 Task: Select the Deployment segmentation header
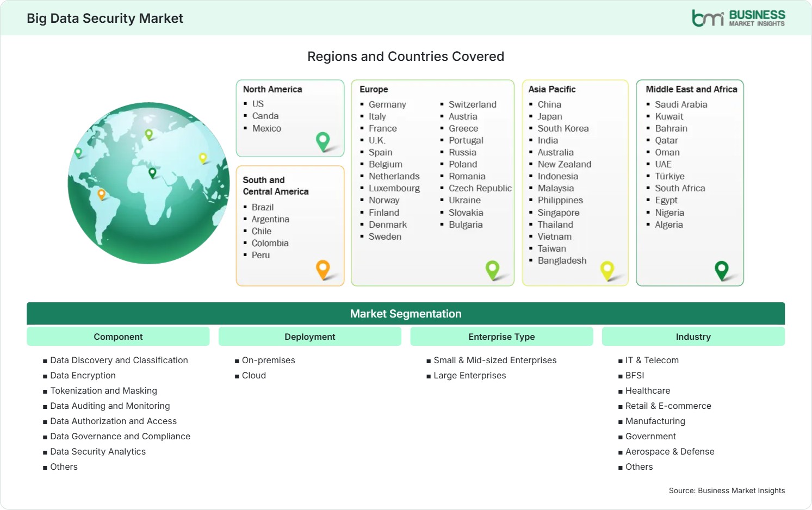310,337
